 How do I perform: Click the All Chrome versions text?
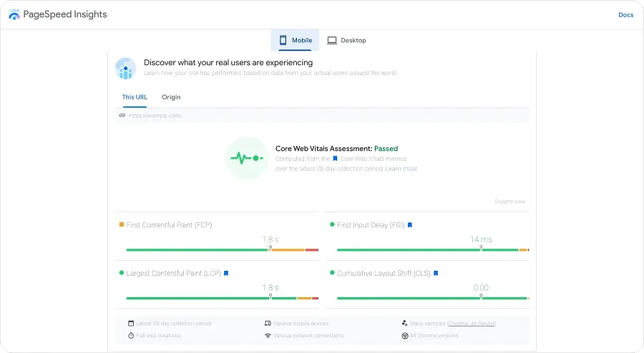[434, 335]
